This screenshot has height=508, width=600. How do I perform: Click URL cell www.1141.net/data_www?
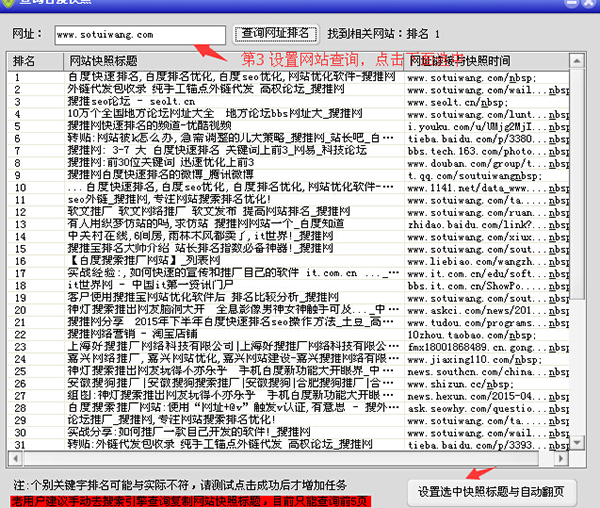tap(488, 188)
